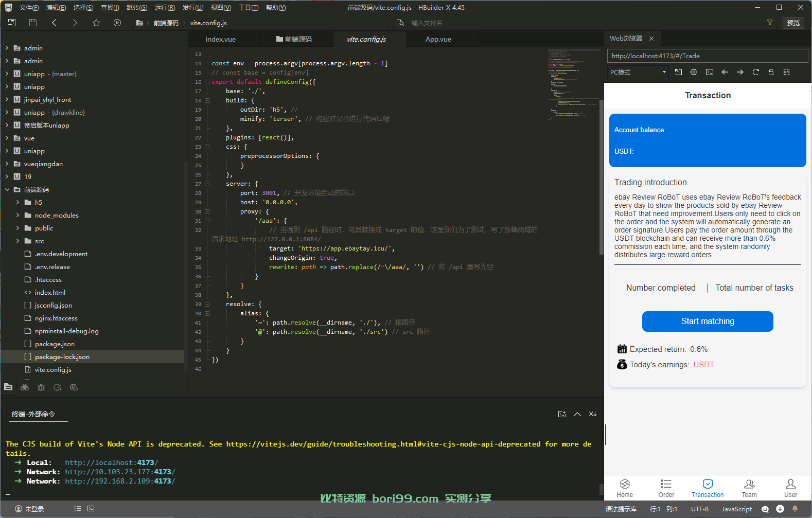Collapse the 前端源码 project folder
This screenshot has width=812, height=518.
click(x=7, y=189)
